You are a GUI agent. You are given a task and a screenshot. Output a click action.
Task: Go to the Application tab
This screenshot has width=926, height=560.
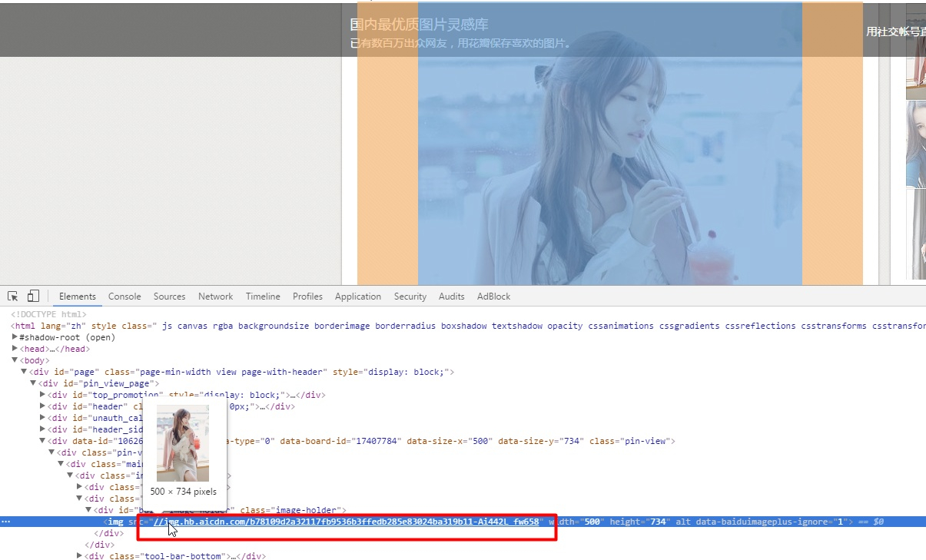[357, 297]
